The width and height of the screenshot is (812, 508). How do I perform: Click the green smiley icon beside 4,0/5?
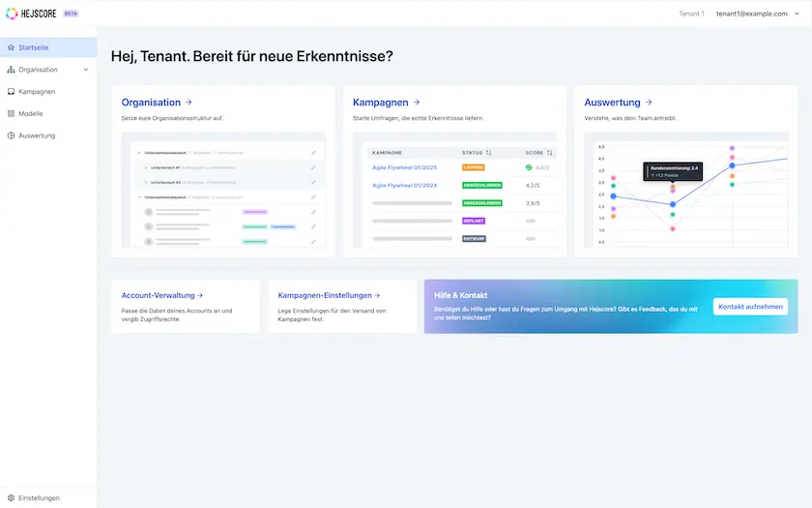[529, 167]
